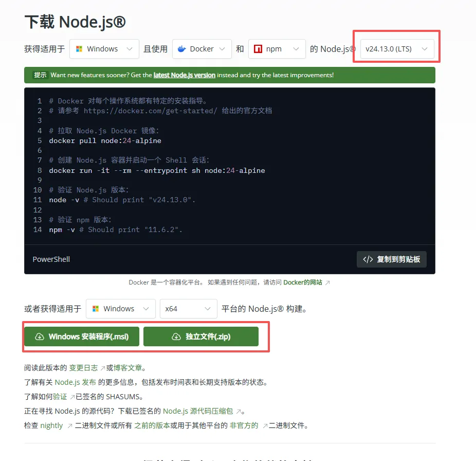
Task: Open the 博客文章 blog post link
Action: point(128,368)
